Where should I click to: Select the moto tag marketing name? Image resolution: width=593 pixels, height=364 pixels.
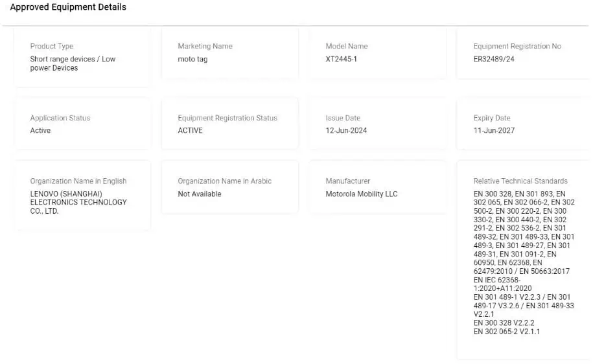tap(192, 60)
